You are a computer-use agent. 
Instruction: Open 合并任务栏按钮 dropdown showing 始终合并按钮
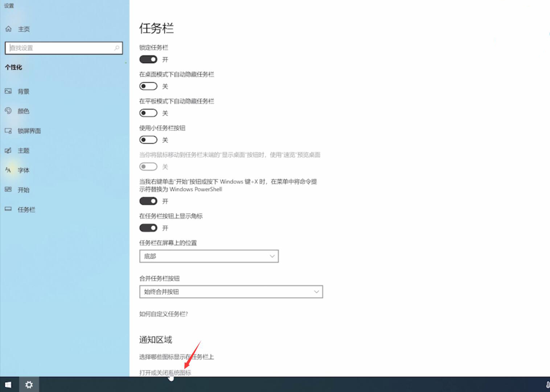coord(231,292)
